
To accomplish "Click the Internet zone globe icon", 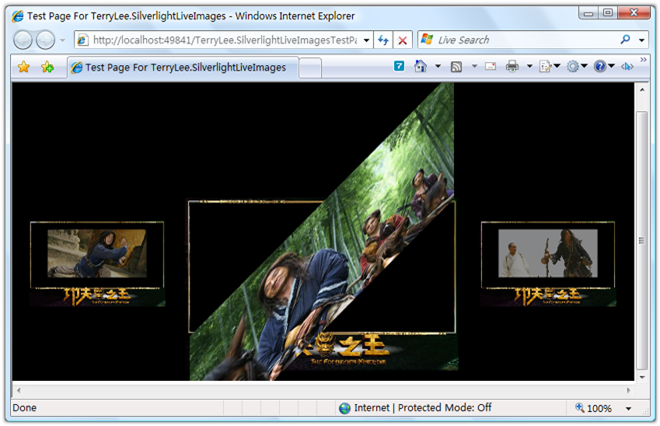I will [345, 408].
